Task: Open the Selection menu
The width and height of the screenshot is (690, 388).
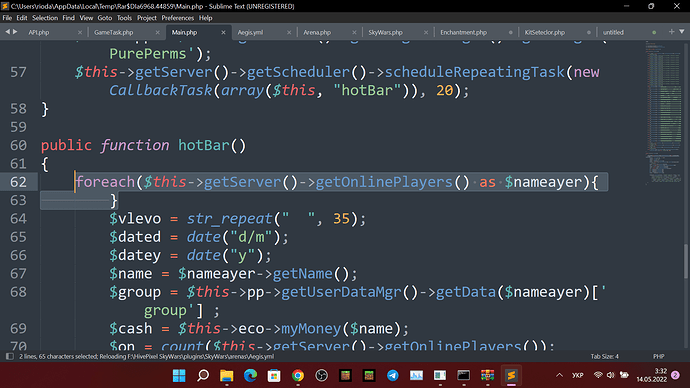Action: point(45,18)
